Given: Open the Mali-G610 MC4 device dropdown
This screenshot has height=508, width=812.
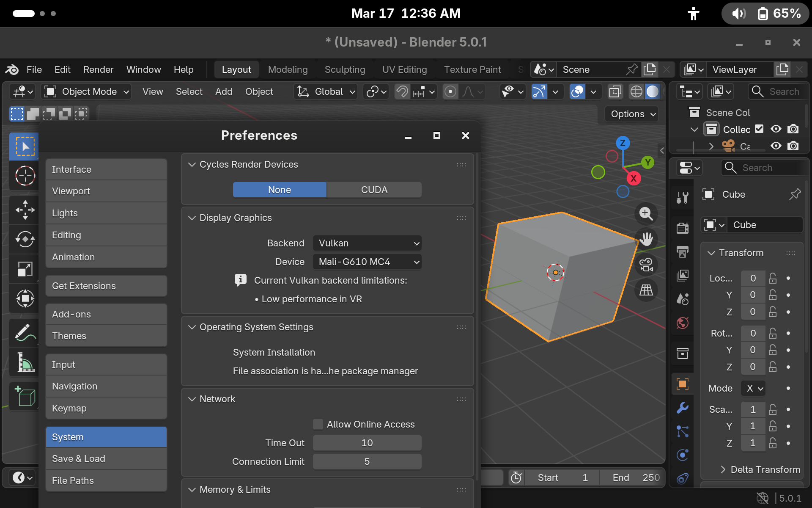Looking at the screenshot, I should [x=367, y=262].
